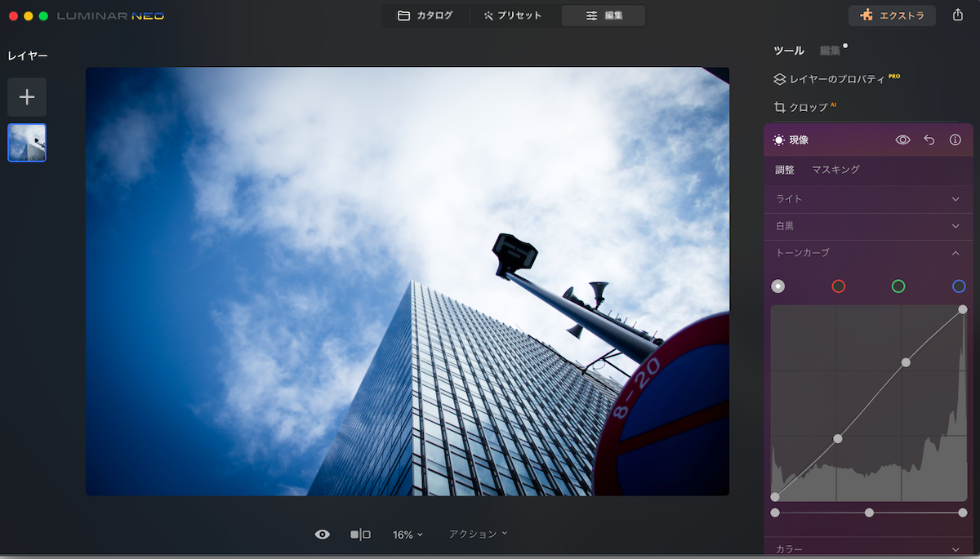This screenshot has width=980, height=559.
Task: Open the エクストラ extras button
Action: coord(892,16)
